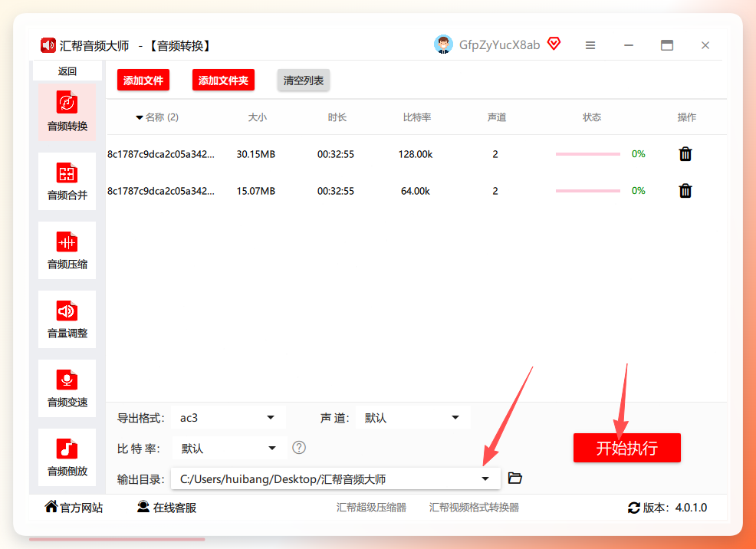The width and height of the screenshot is (756, 549).
Task: Click the VIP diamond badge icon
Action: click(x=554, y=44)
